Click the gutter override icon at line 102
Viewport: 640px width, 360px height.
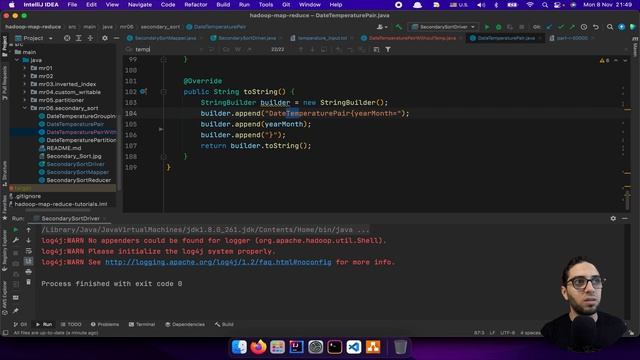[x=143, y=91]
